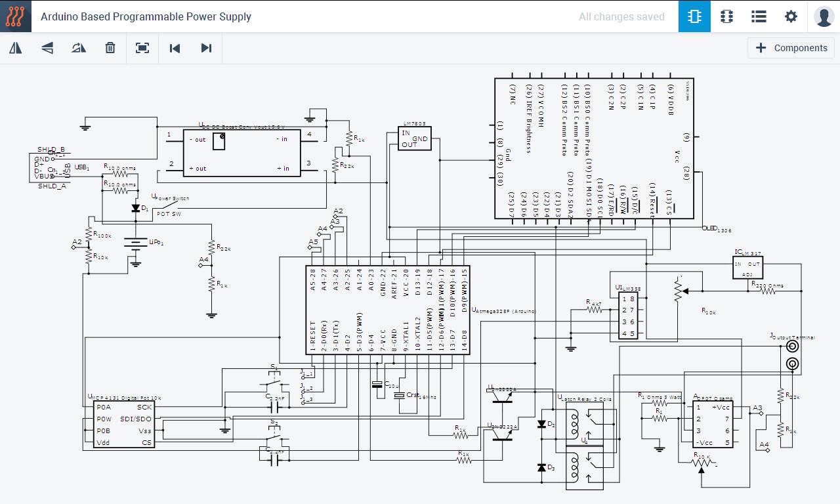Click the project title to rename it
Image resolution: width=840 pixels, height=504 pixels.
[146, 16]
